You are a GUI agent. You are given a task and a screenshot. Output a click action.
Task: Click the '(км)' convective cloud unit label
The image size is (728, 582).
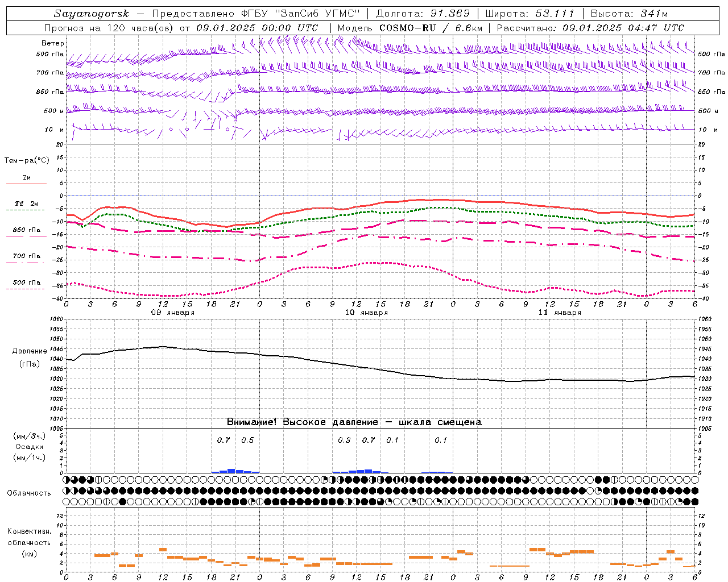click(x=30, y=554)
